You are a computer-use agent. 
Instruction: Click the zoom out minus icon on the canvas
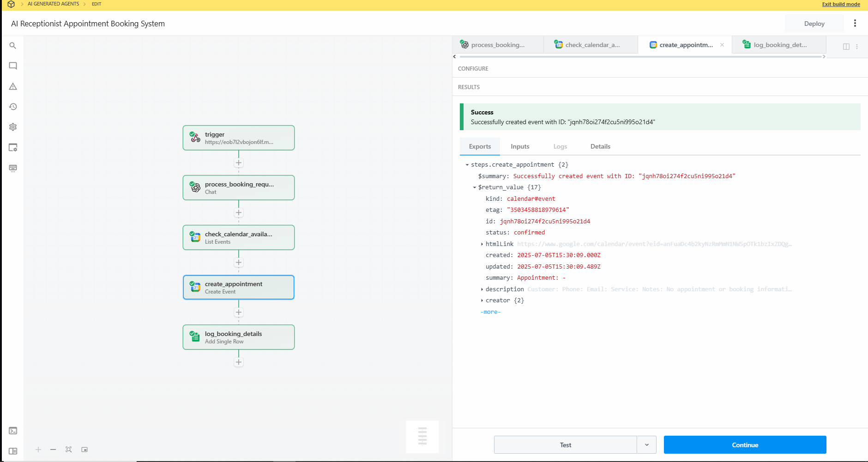point(53,450)
